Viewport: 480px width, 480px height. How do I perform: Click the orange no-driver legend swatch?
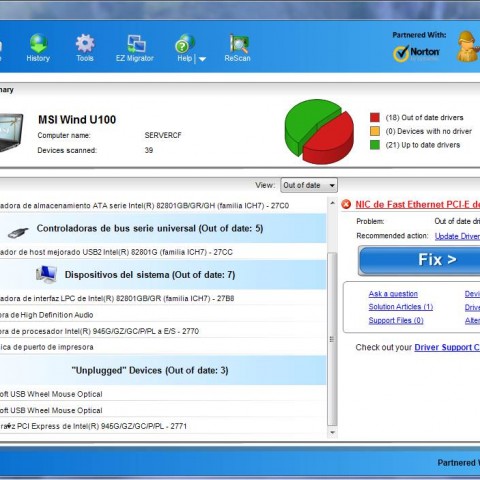pyautogui.click(x=375, y=131)
